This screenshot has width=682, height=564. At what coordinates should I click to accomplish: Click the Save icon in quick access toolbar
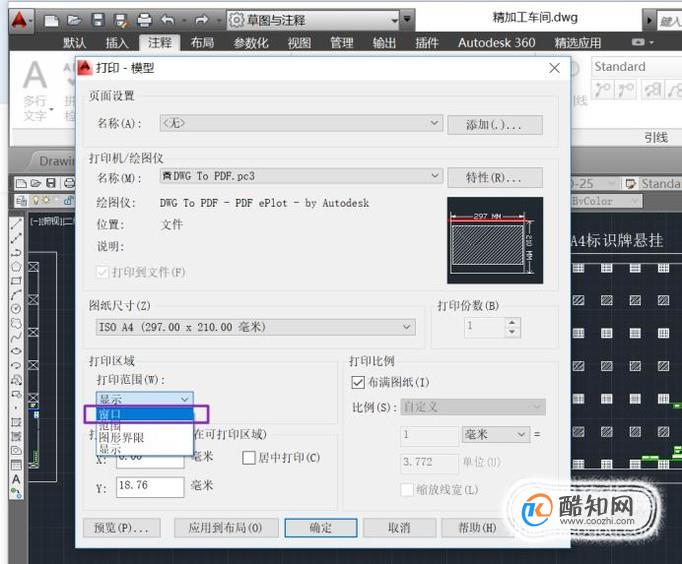coord(98,20)
